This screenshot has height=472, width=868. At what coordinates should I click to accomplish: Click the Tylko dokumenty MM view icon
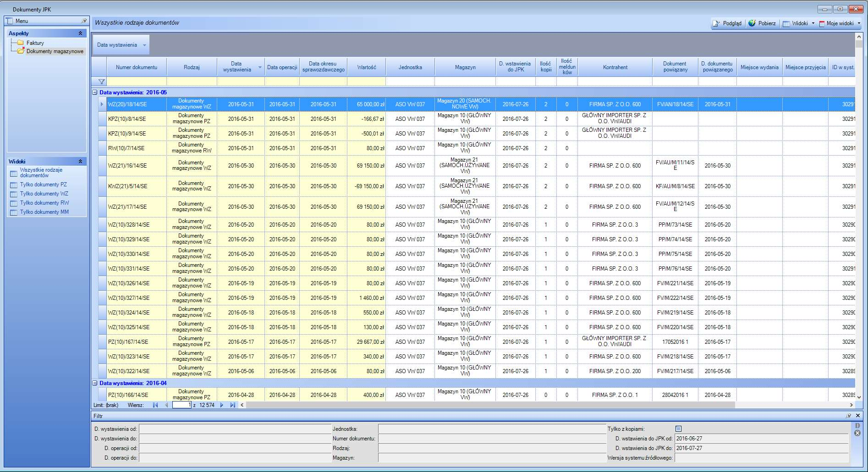[x=14, y=212]
